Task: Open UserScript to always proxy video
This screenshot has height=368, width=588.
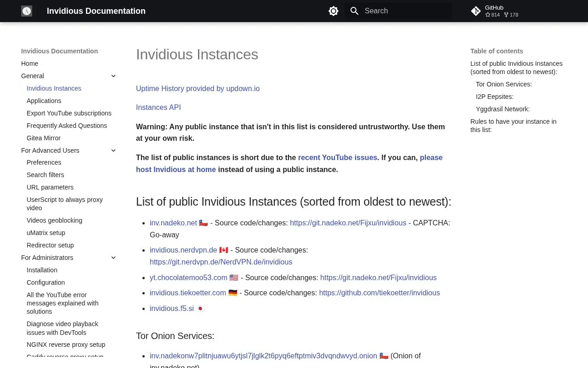Action: 65,204
